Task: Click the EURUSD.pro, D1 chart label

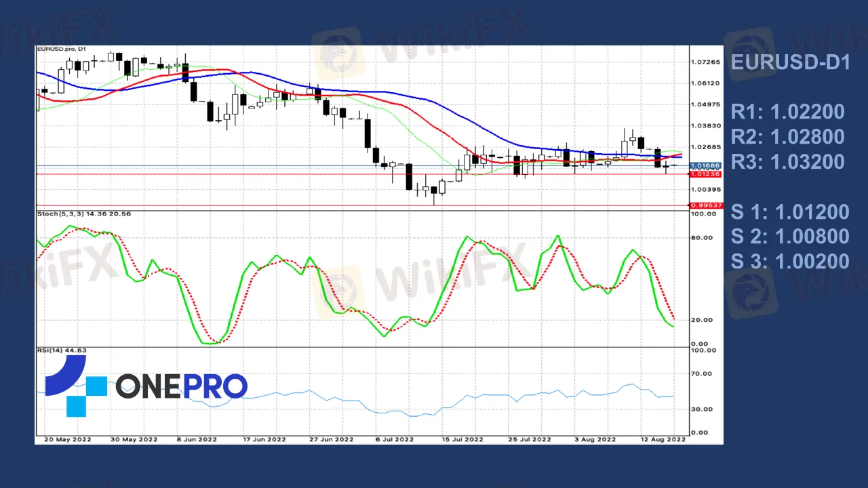Action: click(61, 49)
